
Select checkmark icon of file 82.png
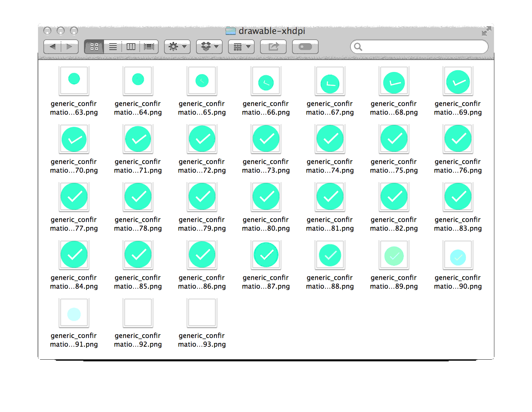(394, 197)
